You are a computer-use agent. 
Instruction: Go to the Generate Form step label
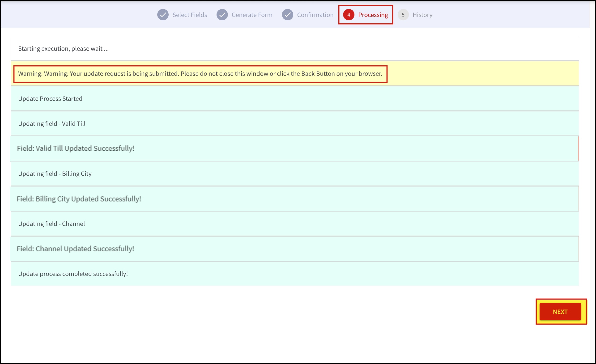click(x=252, y=15)
